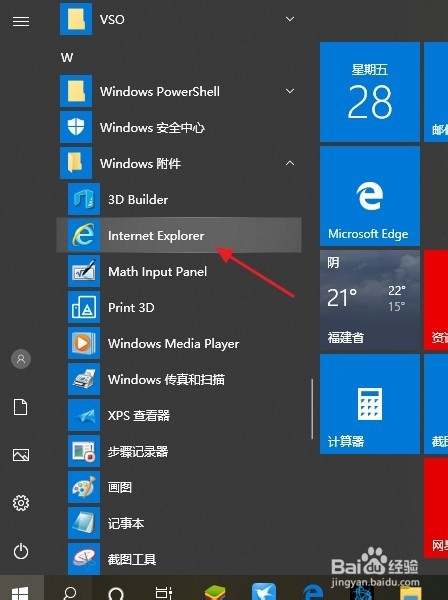Open Pictures icon in left rail
The image size is (448, 600).
coord(21,455)
